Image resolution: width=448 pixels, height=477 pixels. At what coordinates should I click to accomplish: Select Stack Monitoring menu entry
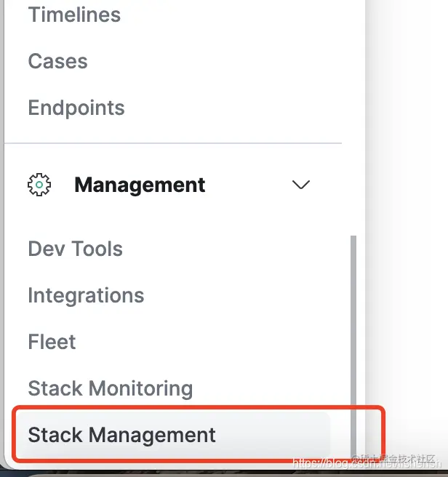[x=110, y=388]
